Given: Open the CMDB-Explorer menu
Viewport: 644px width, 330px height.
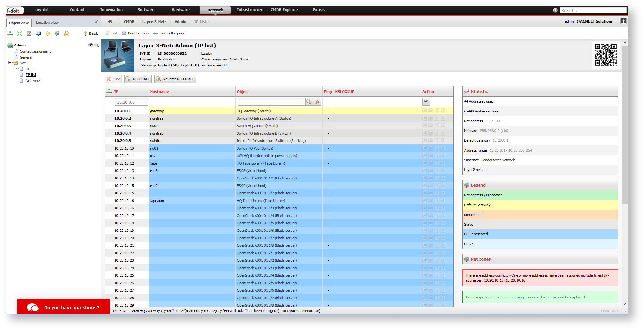Looking at the screenshot, I should pos(284,10).
